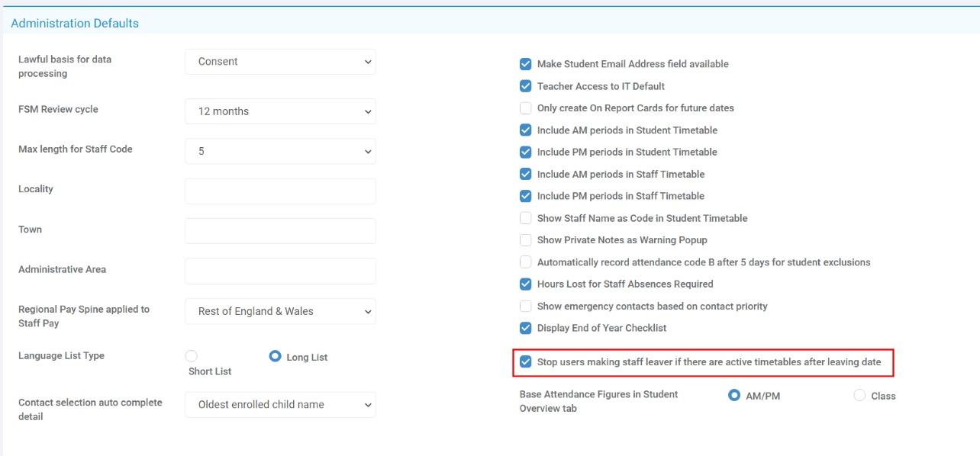Screen dimensions: 980x456
Task: Click the Lawful basis for data processing label
Action: coord(65,66)
